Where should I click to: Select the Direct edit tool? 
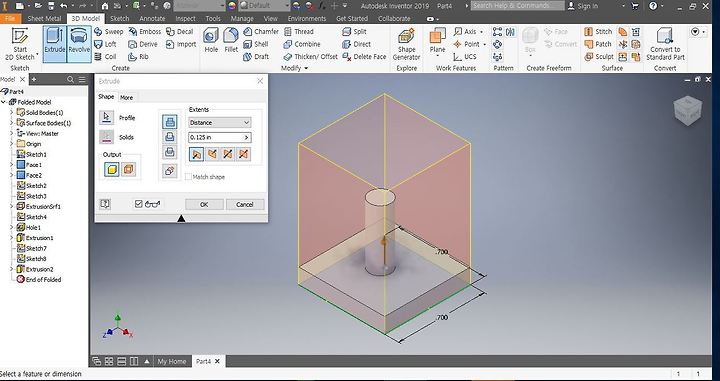tap(356, 44)
